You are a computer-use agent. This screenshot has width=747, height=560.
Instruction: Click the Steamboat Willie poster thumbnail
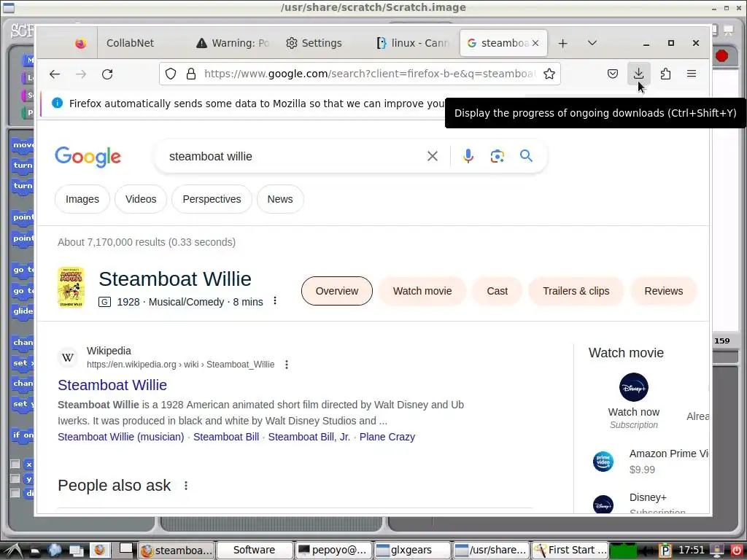click(71, 287)
